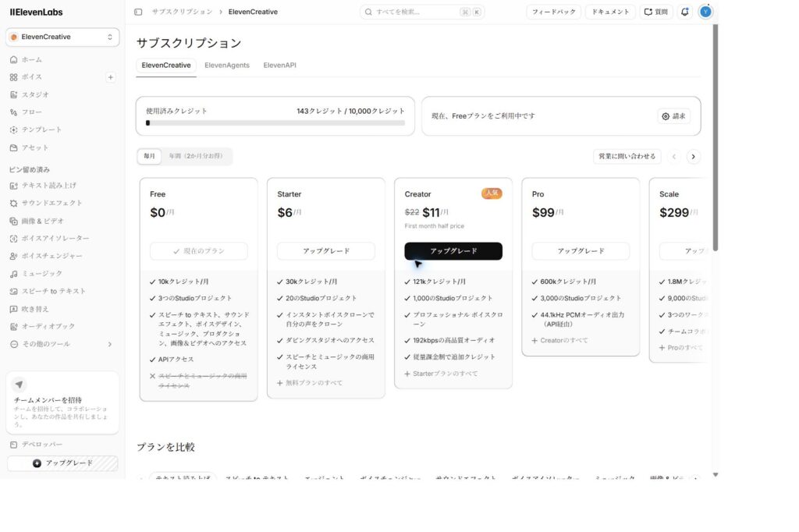Show previous plans with left chevron
The image size is (799, 532).
coord(673,157)
